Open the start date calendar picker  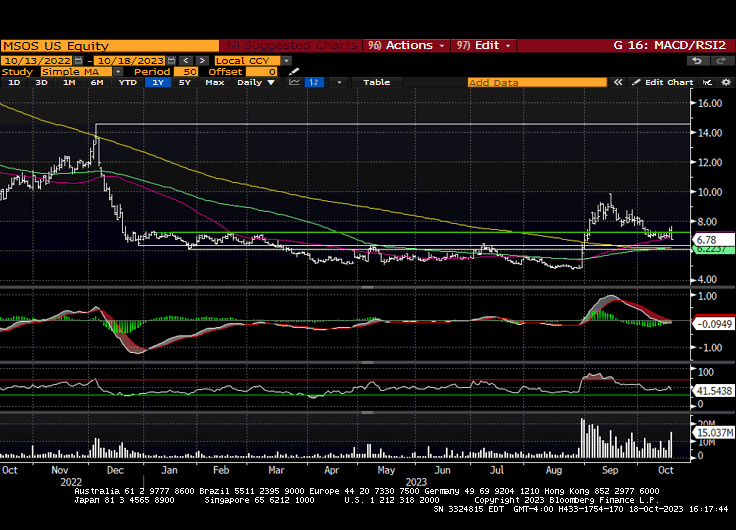click(78, 61)
